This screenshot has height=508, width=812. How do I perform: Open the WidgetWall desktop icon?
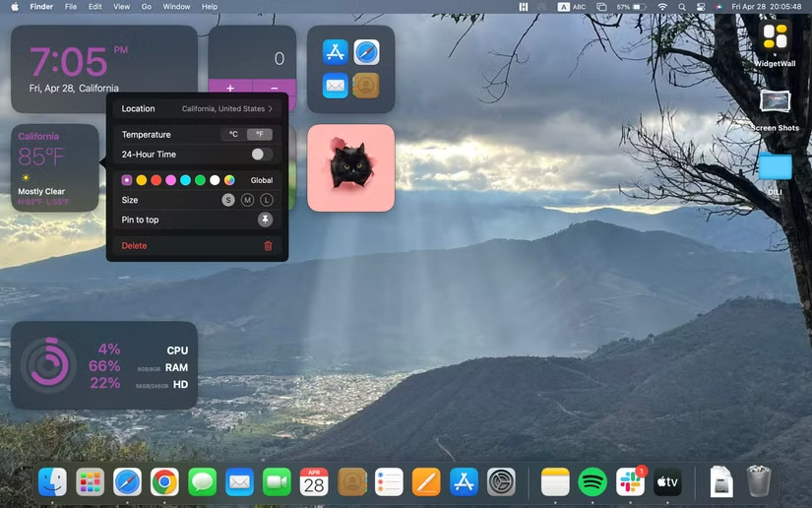pyautogui.click(x=775, y=38)
